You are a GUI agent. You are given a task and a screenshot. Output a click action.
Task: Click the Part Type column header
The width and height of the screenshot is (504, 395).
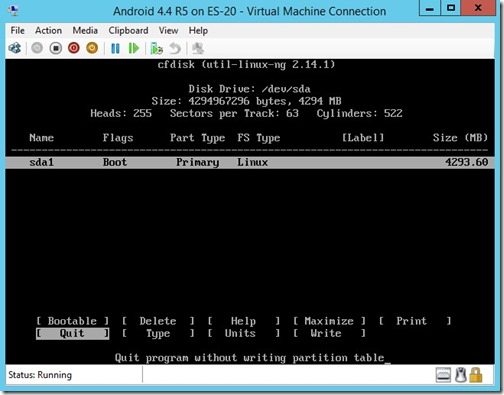(198, 138)
